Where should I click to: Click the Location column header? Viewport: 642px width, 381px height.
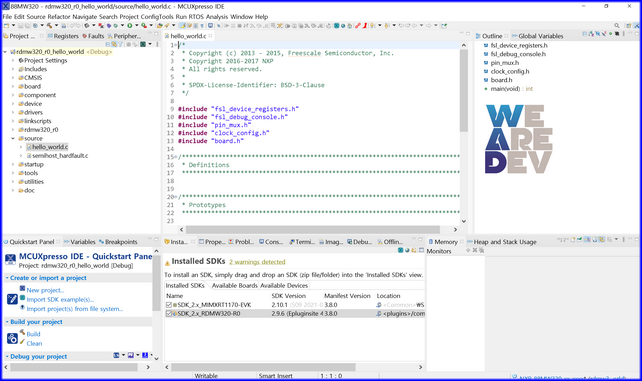[x=389, y=296]
